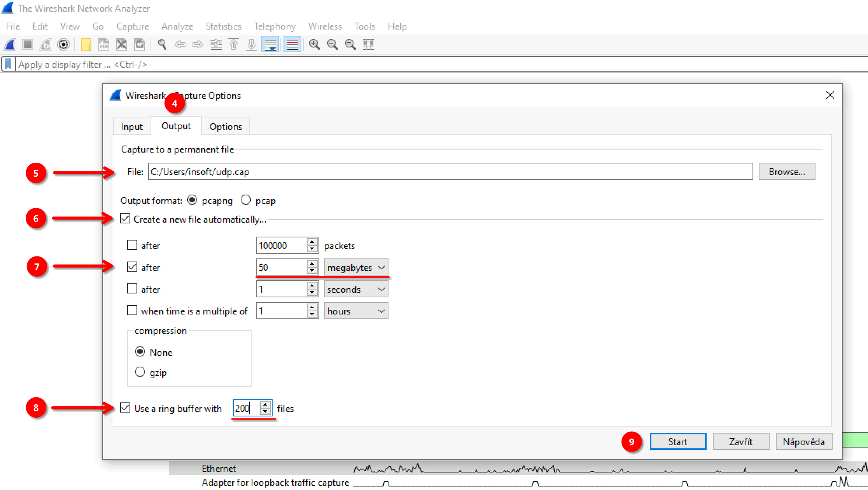Enable new file after packets checkbox
The image size is (868, 490).
[x=132, y=245]
